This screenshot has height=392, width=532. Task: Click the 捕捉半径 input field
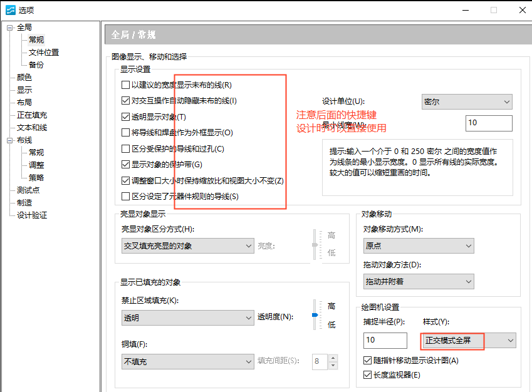[384, 340]
